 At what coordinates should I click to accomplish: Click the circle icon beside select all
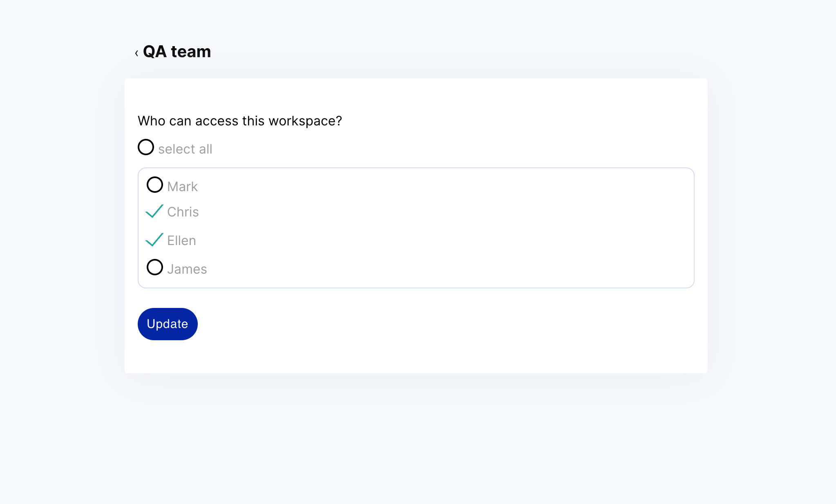[x=145, y=147]
